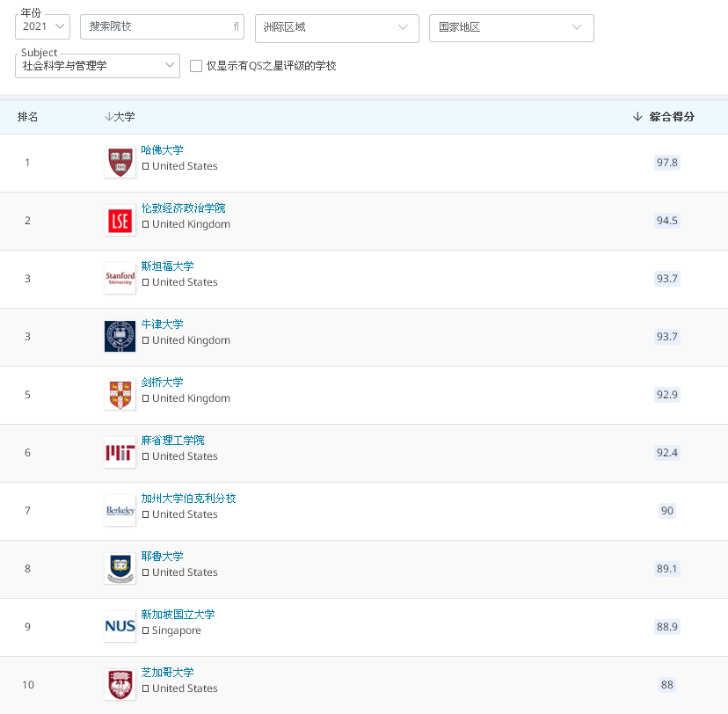Screen dimensions: 728x714
Task: Click Singapore under 新加坡国立大学
Action: click(177, 630)
